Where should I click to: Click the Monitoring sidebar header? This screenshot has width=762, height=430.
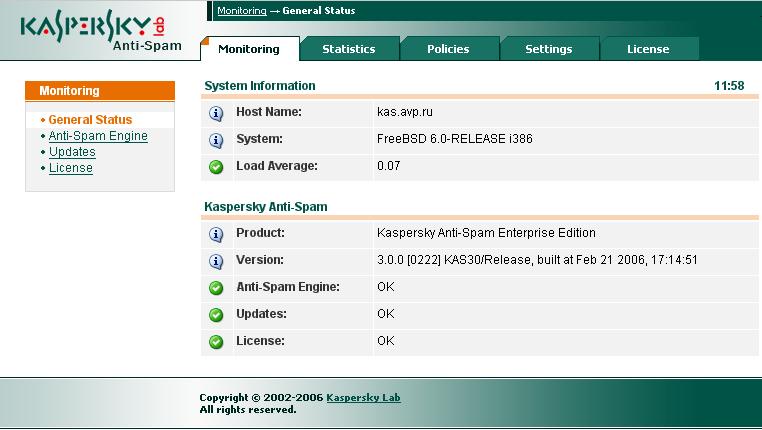(x=100, y=91)
